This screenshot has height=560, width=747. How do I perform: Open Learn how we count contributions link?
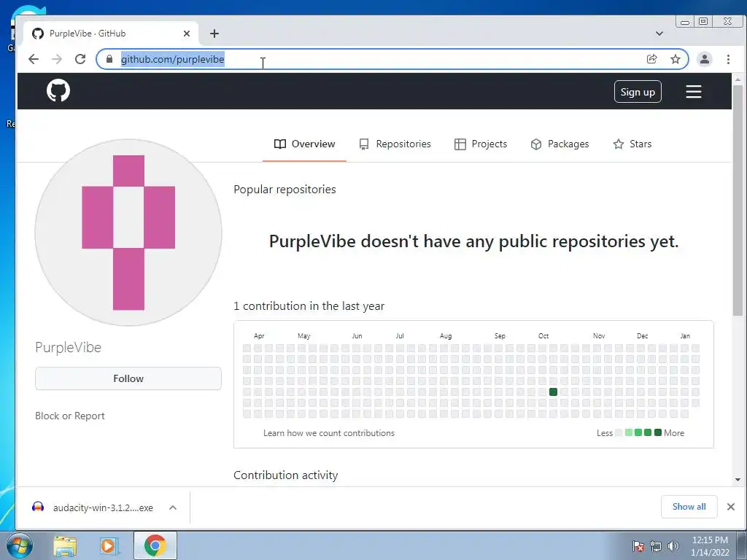click(329, 433)
